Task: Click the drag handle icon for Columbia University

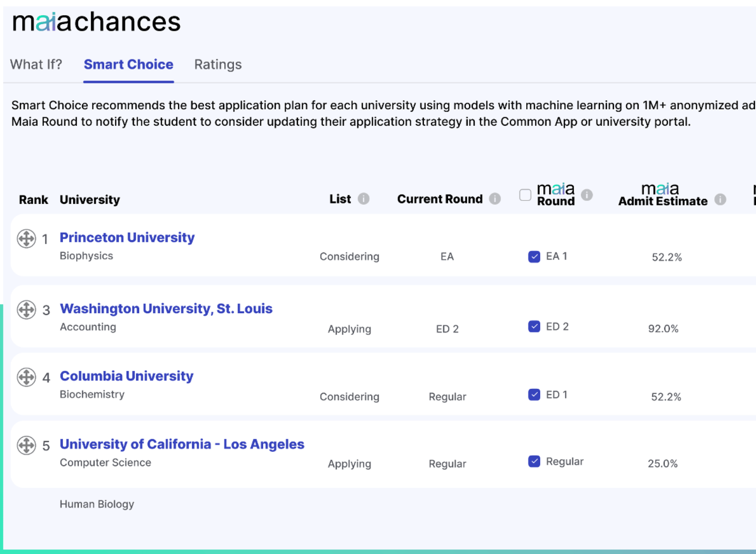Action: coord(26,377)
